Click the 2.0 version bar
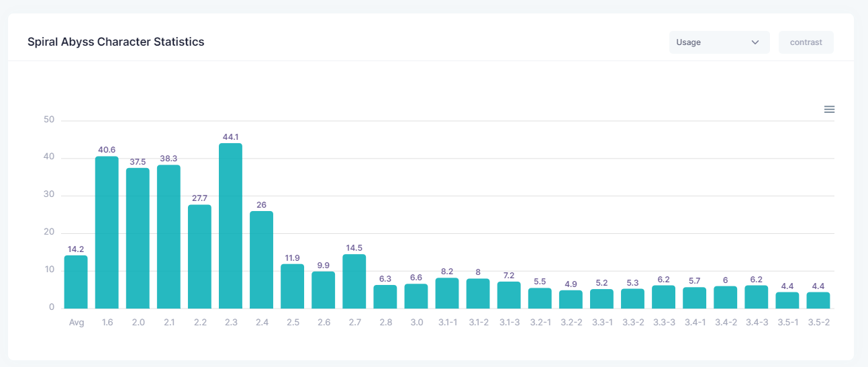868x367 pixels. pyautogui.click(x=138, y=238)
